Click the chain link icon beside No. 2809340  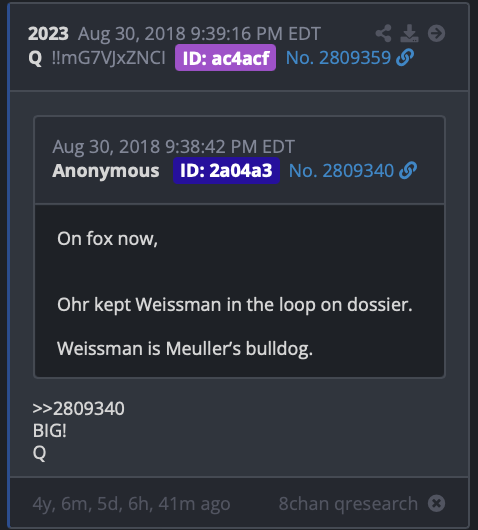408,170
